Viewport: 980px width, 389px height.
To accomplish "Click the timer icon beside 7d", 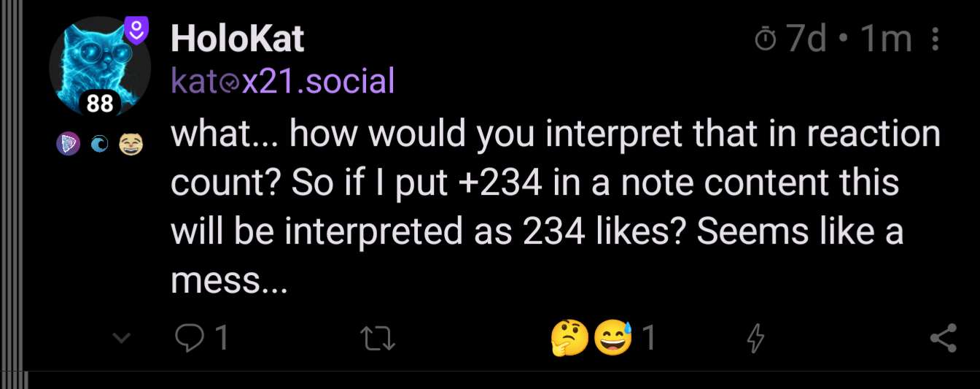I will point(765,39).
